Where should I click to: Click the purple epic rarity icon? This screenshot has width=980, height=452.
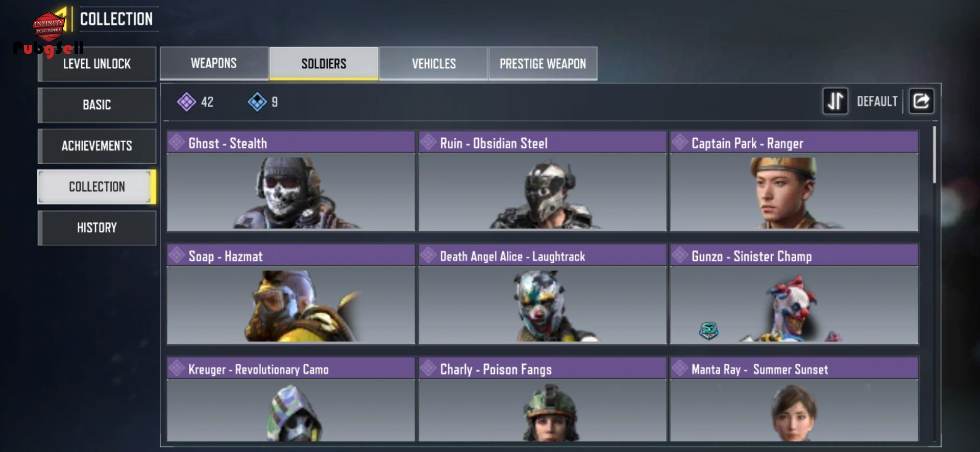click(x=186, y=102)
